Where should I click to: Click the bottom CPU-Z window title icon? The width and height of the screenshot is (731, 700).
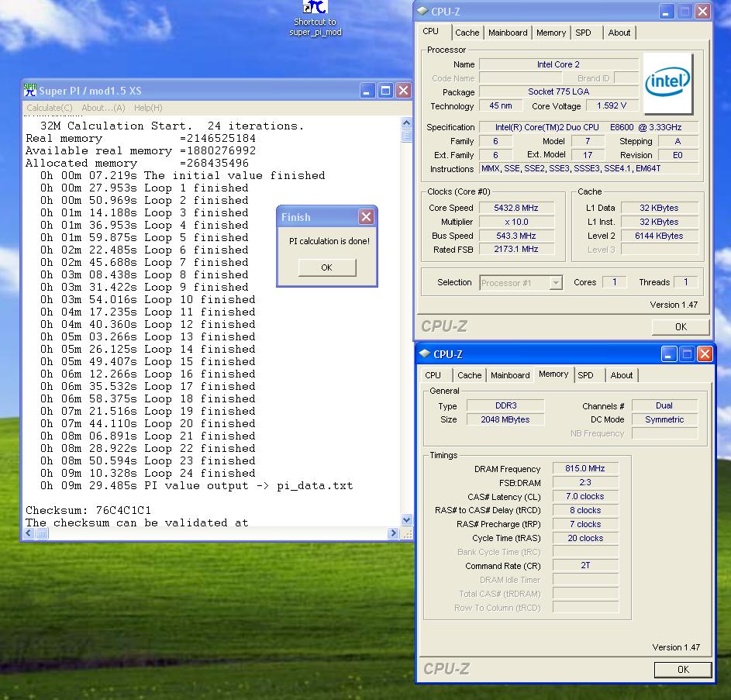pyautogui.click(x=425, y=354)
